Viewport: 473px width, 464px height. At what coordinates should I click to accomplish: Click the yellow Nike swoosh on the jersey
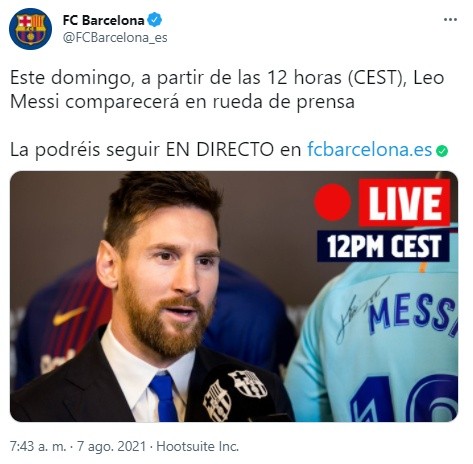coord(68,316)
